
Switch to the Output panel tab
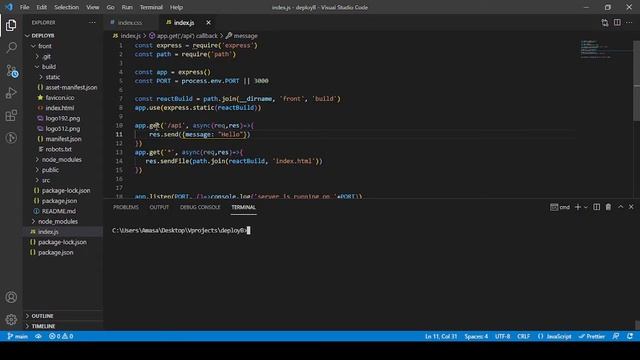159,207
